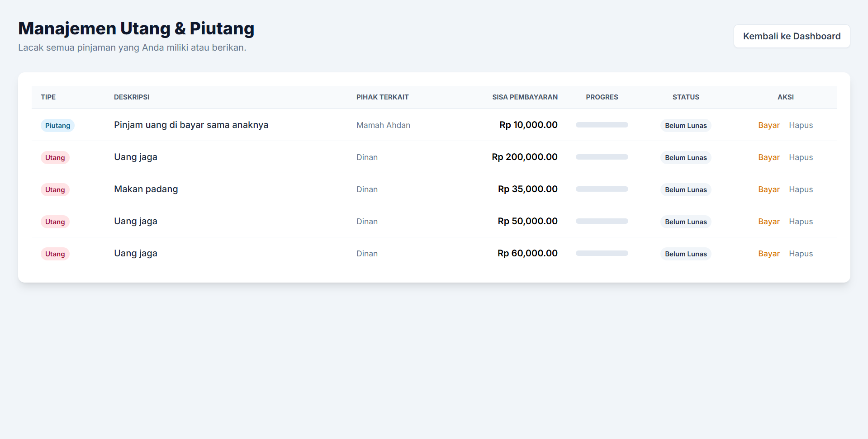Screen dimensions: 868x439
Task: Open Kembali ke Dashboard
Action: [792, 36]
